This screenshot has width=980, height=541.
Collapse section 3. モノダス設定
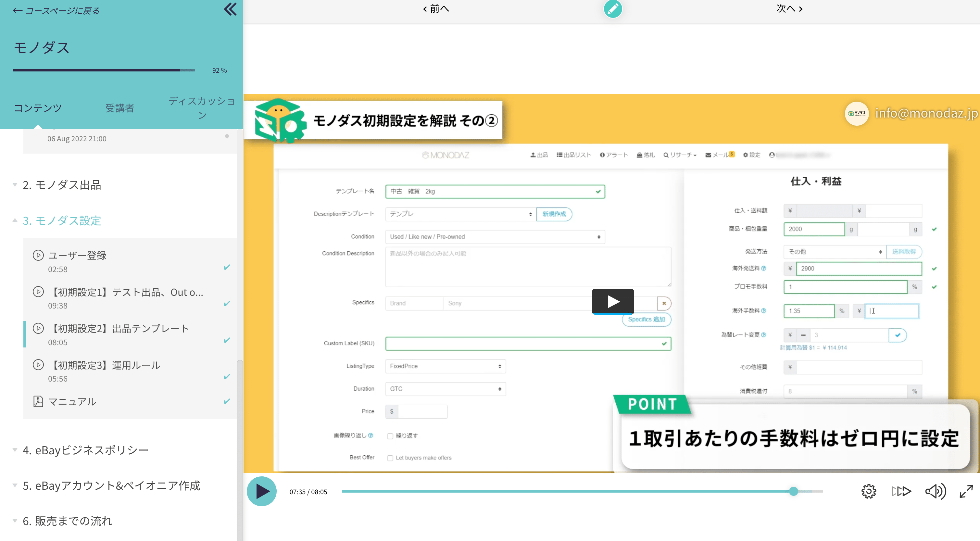coord(62,220)
